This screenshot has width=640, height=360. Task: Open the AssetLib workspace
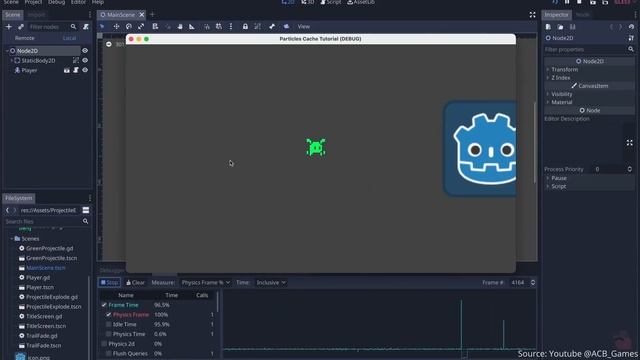(x=361, y=2)
